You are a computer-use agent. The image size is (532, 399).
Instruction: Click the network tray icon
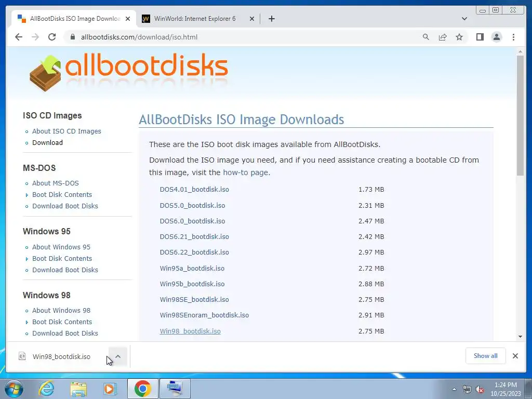(467, 390)
